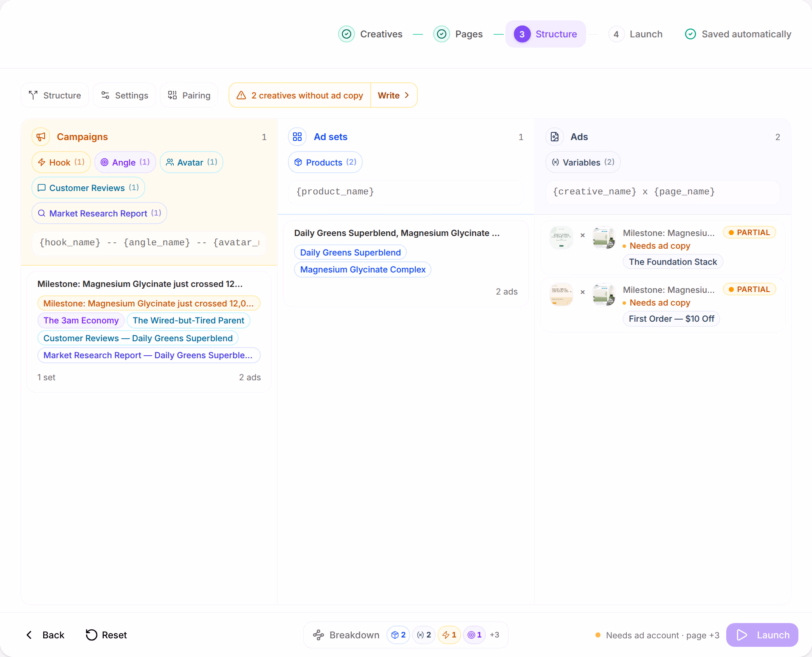Open the Needs ad account page +3 status
This screenshot has height=657, width=812.
click(x=657, y=635)
